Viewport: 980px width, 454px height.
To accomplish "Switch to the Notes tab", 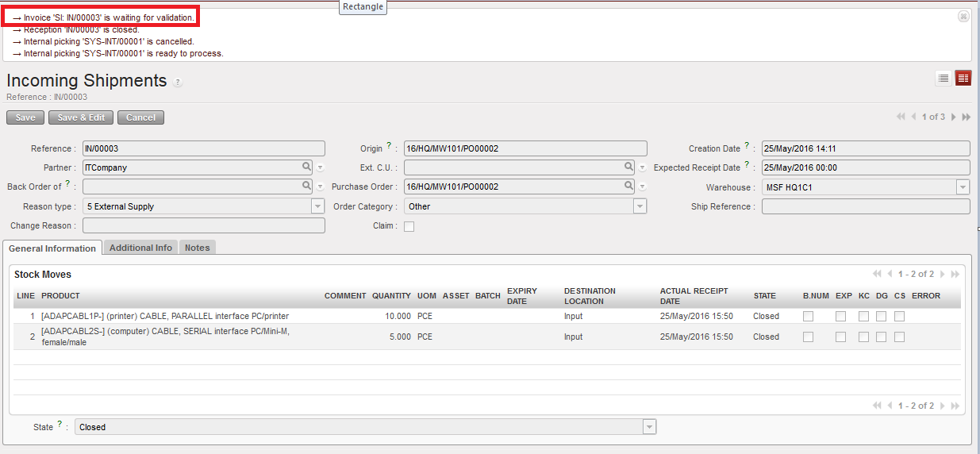I will coord(197,248).
